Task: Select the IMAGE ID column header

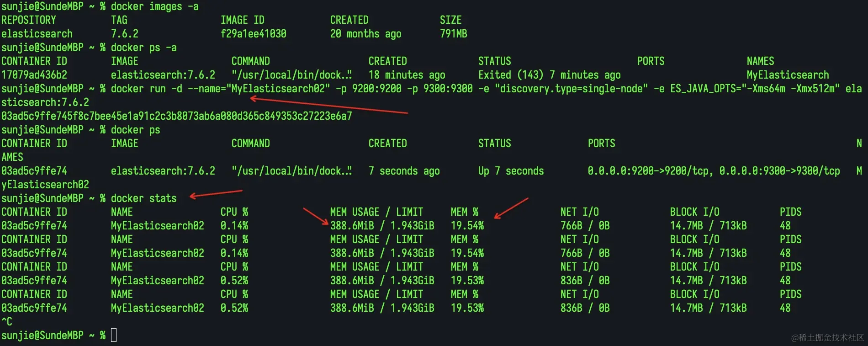Action: click(x=242, y=20)
